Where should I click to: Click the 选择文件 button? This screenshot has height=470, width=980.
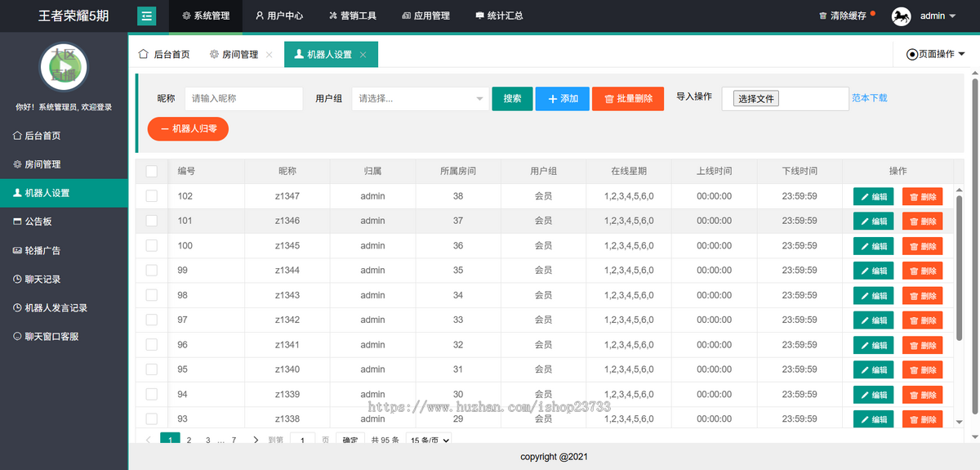(x=755, y=99)
